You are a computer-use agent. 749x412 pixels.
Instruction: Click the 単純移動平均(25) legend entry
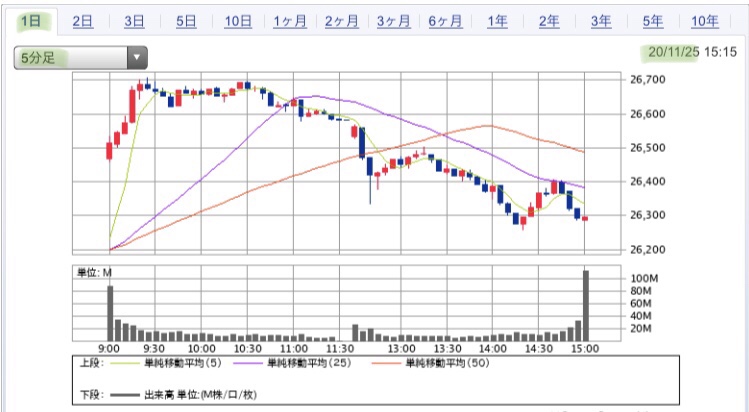(309, 363)
